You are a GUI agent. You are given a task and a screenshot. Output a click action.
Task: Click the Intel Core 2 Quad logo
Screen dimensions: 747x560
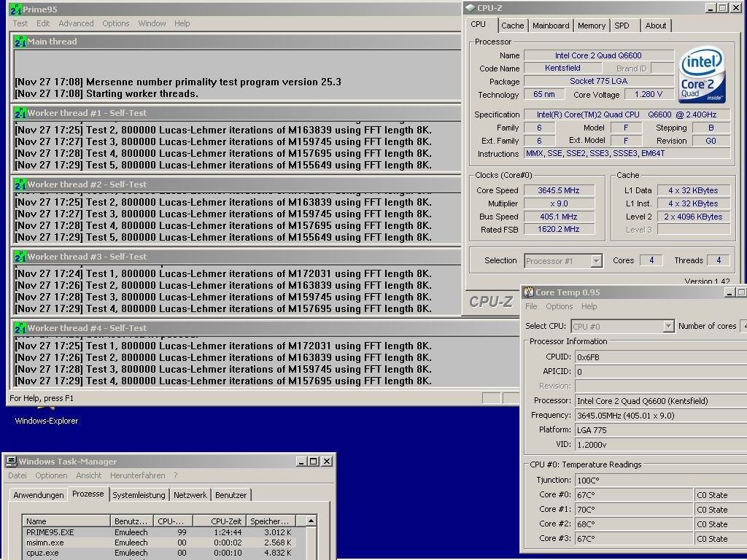tap(703, 74)
